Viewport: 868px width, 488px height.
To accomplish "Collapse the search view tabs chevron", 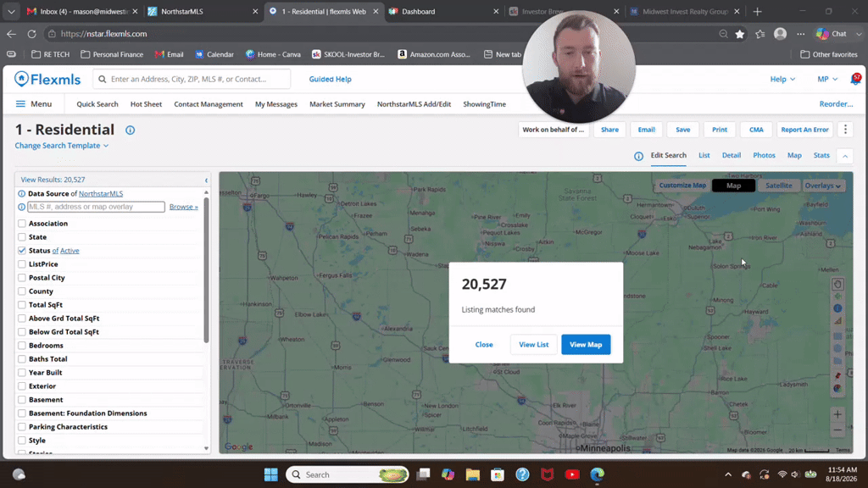I will 845,156.
